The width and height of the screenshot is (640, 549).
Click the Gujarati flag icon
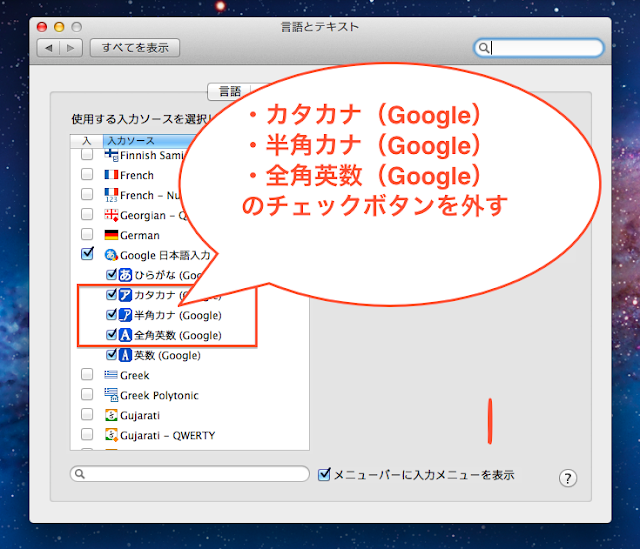111,415
